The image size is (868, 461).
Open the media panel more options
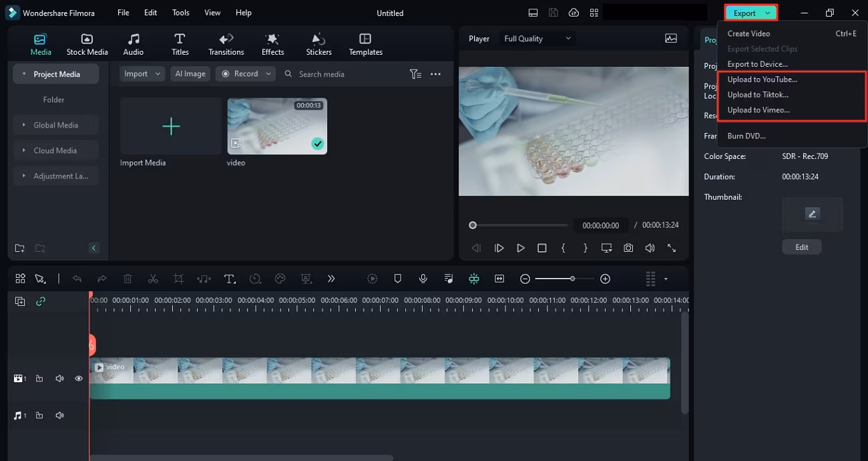point(436,74)
